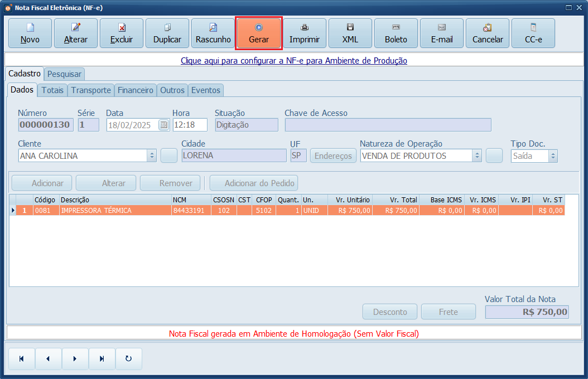The width and height of the screenshot is (588, 379).
Task: Click the CC-e correction letter button
Action: pos(533,33)
